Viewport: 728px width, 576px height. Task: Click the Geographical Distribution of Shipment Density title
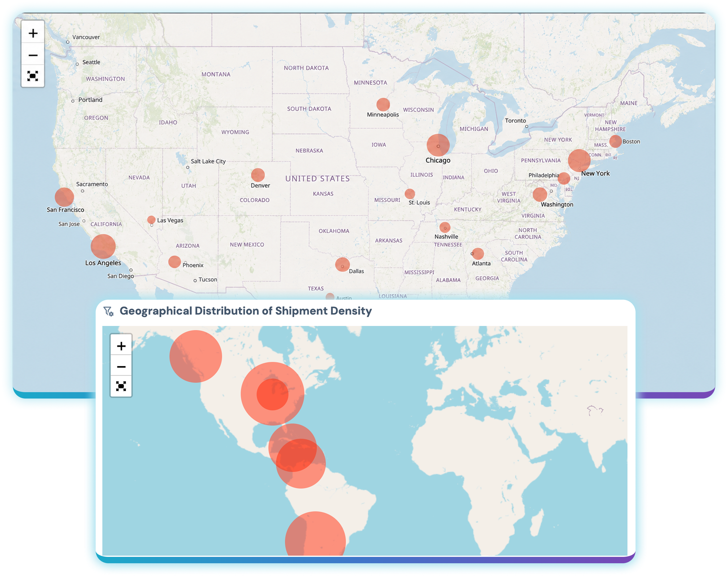tap(246, 311)
